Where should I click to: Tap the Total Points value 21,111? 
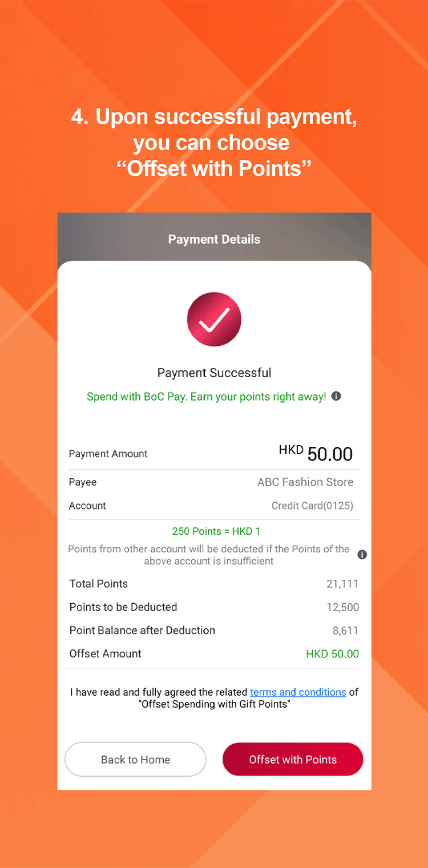coord(342,584)
